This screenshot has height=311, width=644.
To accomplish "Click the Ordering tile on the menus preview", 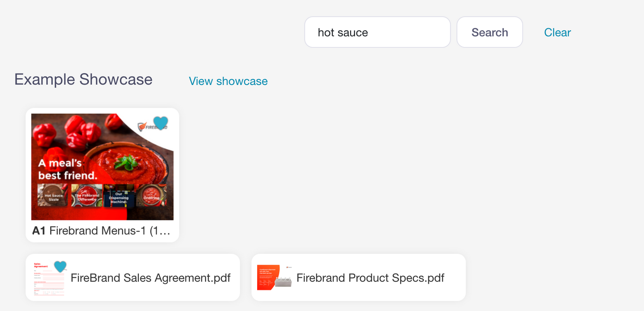I will (151, 197).
